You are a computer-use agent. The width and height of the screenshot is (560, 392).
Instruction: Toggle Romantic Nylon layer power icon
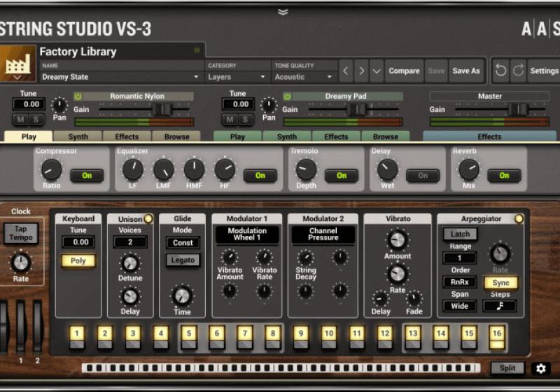78,96
